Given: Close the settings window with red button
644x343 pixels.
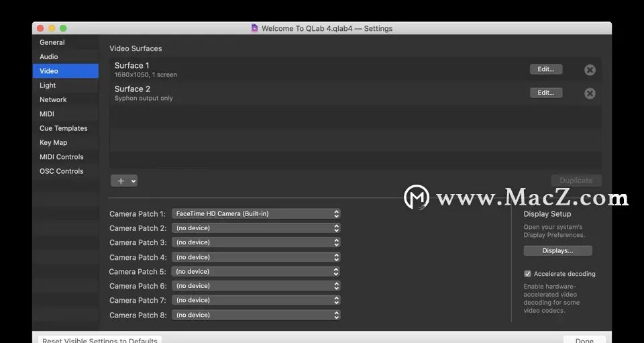Looking at the screenshot, I should [x=40, y=28].
